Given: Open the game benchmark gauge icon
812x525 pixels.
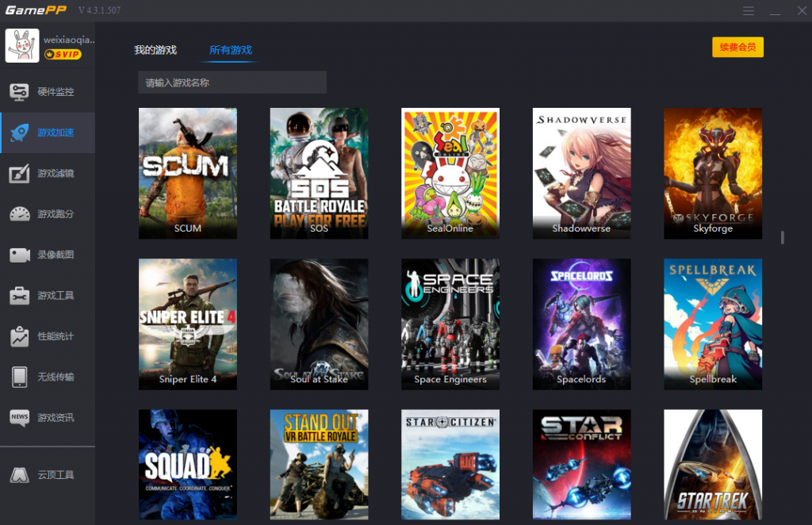Looking at the screenshot, I should pyautogui.click(x=19, y=214).
